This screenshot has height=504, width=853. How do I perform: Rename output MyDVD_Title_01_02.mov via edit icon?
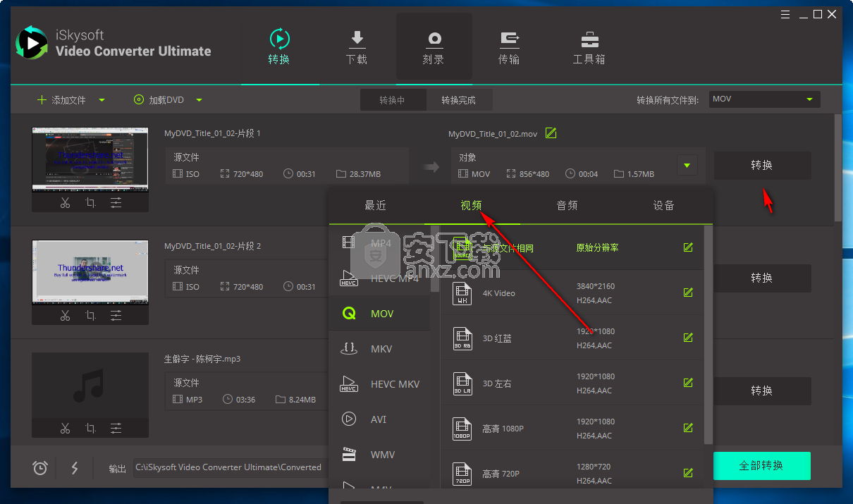(551, 133)
